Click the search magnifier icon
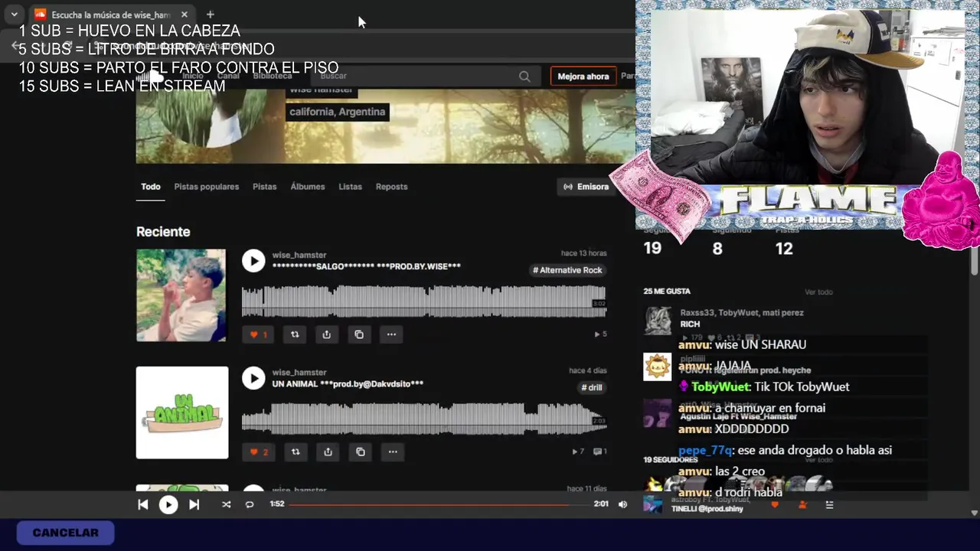980x551 pixels. click(524, 76)
